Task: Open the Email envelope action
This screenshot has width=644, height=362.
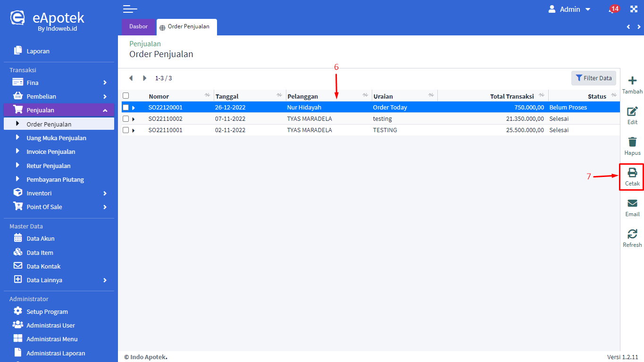Action: [632, 203]
